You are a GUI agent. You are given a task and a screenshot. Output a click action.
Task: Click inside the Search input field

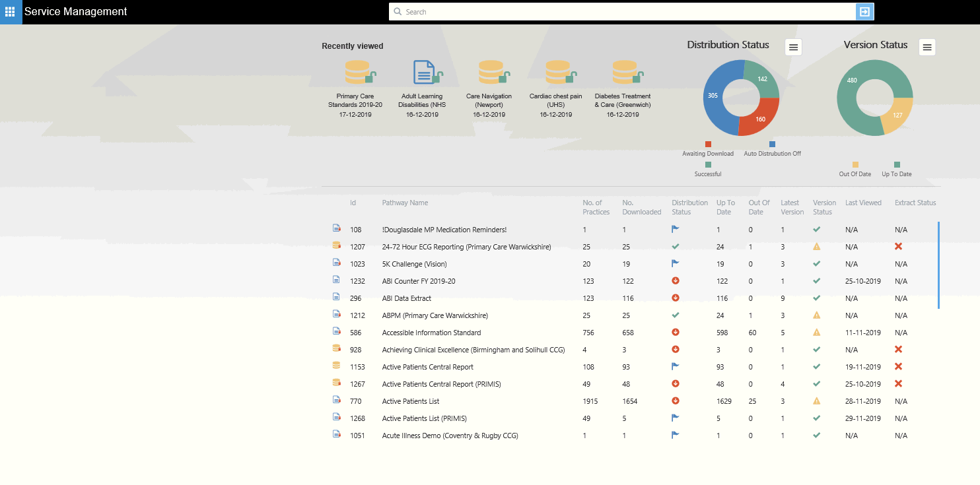tap(627, 12)
